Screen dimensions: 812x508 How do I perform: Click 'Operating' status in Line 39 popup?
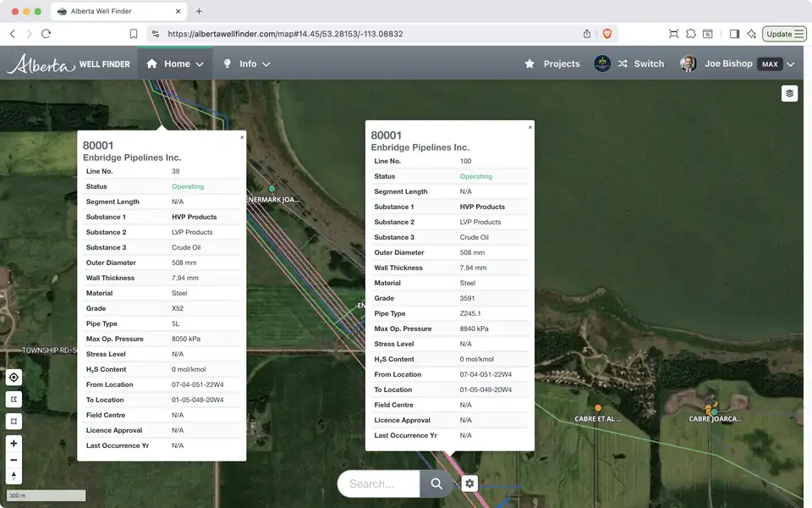click(188, 186)
